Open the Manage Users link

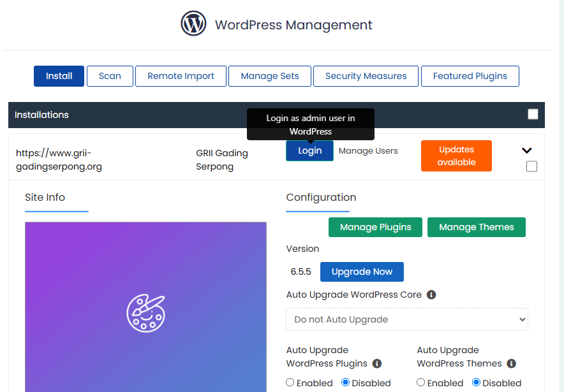point(368,151)
